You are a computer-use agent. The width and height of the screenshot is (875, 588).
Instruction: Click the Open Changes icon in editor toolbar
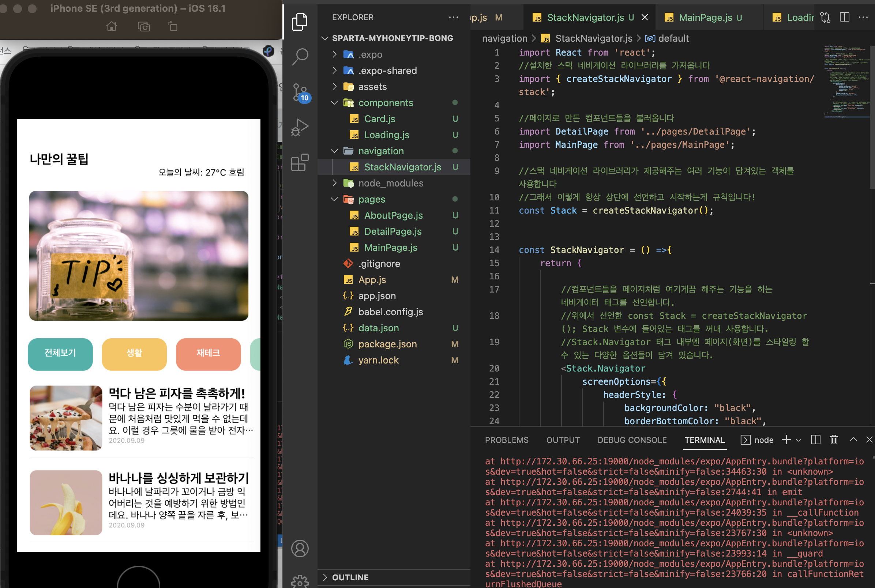click(x=825, y=17)
